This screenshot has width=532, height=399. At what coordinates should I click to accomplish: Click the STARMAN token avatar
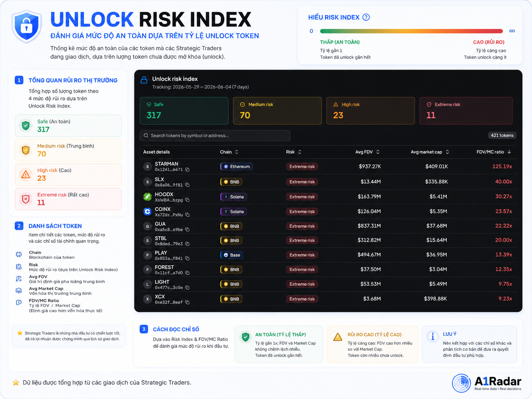point(147,167)
